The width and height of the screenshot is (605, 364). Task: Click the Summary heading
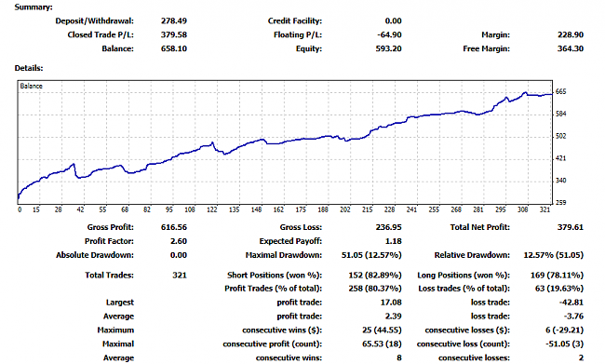pyautogui.click(x=34, y=7)
